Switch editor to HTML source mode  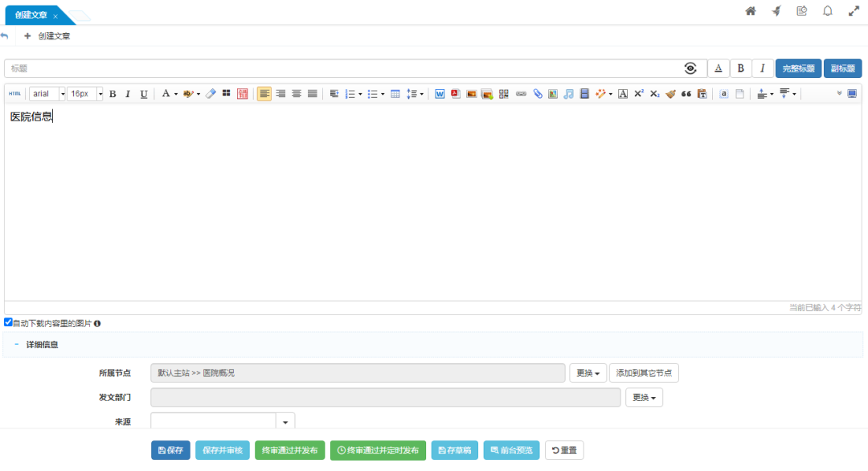tap(15, 94)
